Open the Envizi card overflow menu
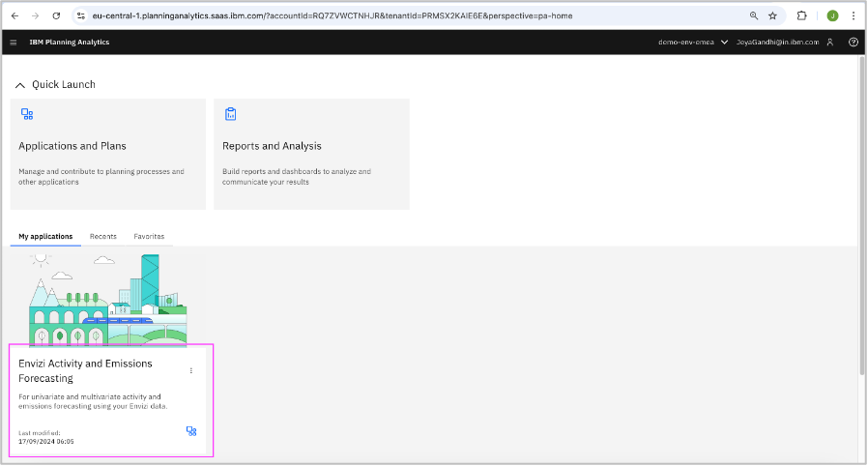 point(190,370)
